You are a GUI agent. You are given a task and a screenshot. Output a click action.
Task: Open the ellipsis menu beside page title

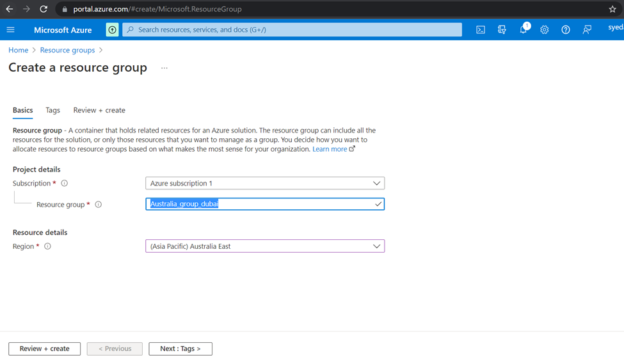pyautogui.click(x=164, y=68)
